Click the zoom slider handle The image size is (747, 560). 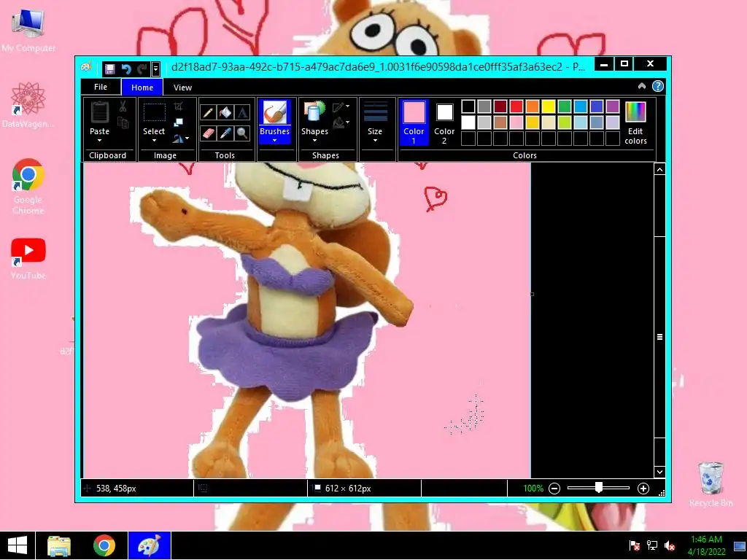click(x=599, y=488)
